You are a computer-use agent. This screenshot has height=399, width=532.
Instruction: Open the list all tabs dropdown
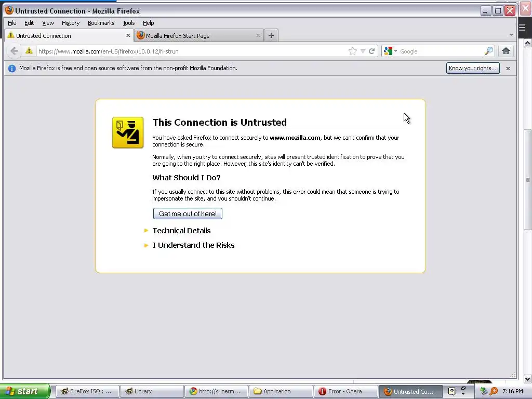[511, 35]
